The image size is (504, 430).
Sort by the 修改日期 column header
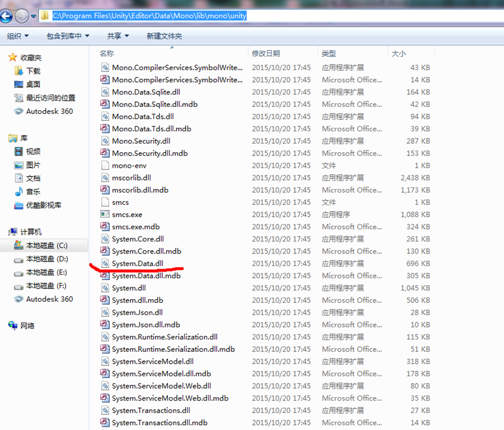point(266,53)
